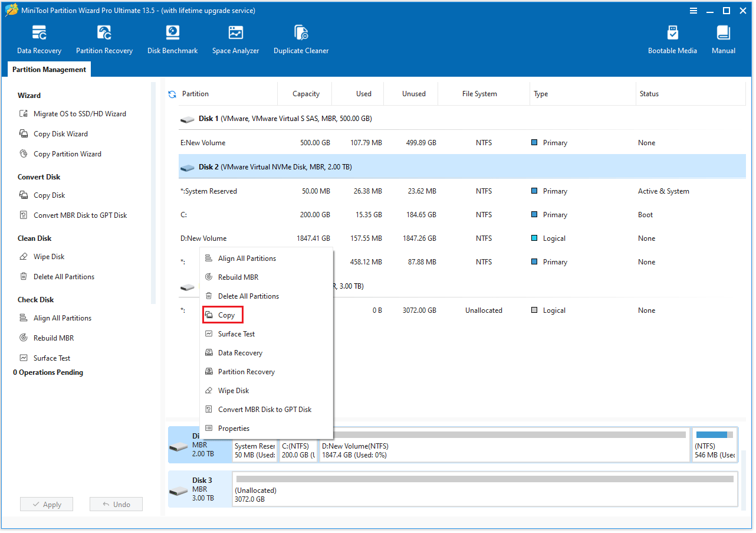Refresh the partition list
Screen dimensions: 756x533
click(172, 93)
